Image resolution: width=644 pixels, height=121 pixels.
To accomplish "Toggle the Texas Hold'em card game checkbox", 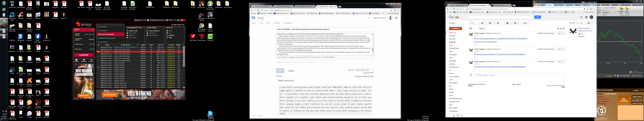I will (147, 31).
